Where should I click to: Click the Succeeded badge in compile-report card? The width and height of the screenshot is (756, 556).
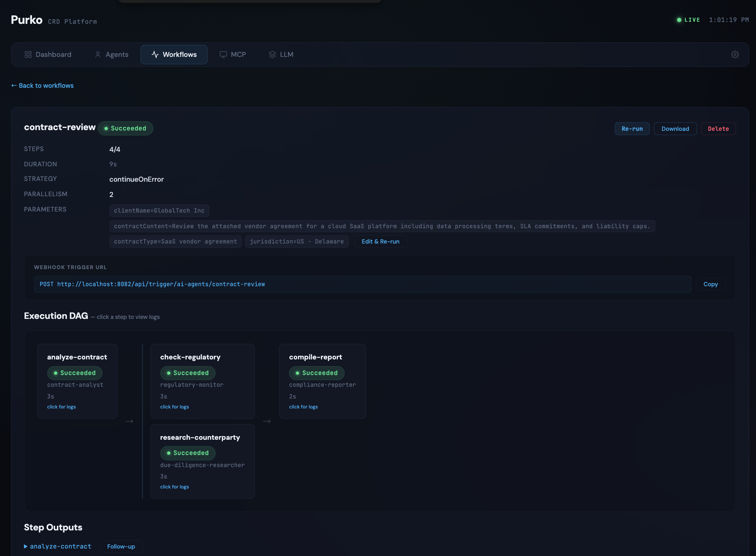point(317,373)
